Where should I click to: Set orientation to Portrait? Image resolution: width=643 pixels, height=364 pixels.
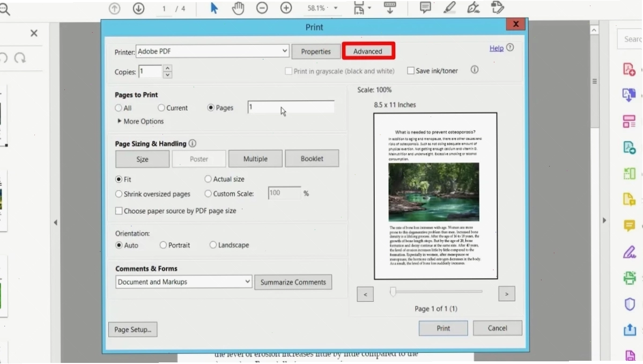(x=163, y=245)
